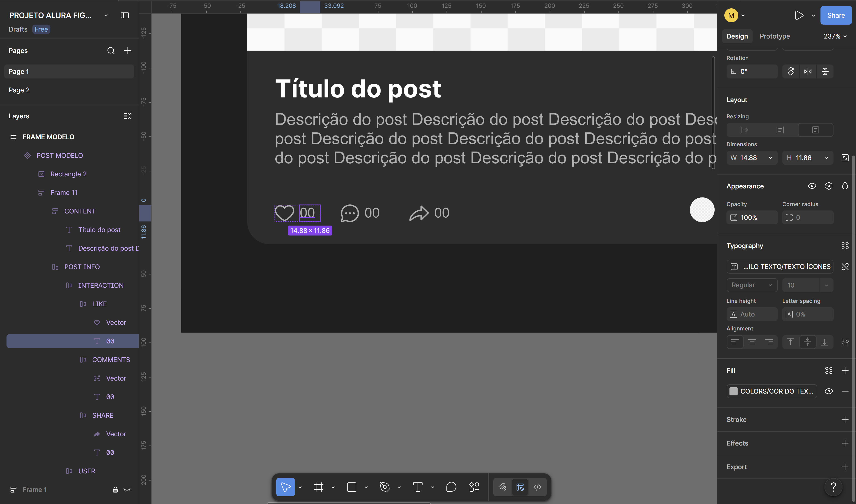Viewport: 856px width, 504px height.
Task: Set resizing to auto width
Action: click(744, 130)
